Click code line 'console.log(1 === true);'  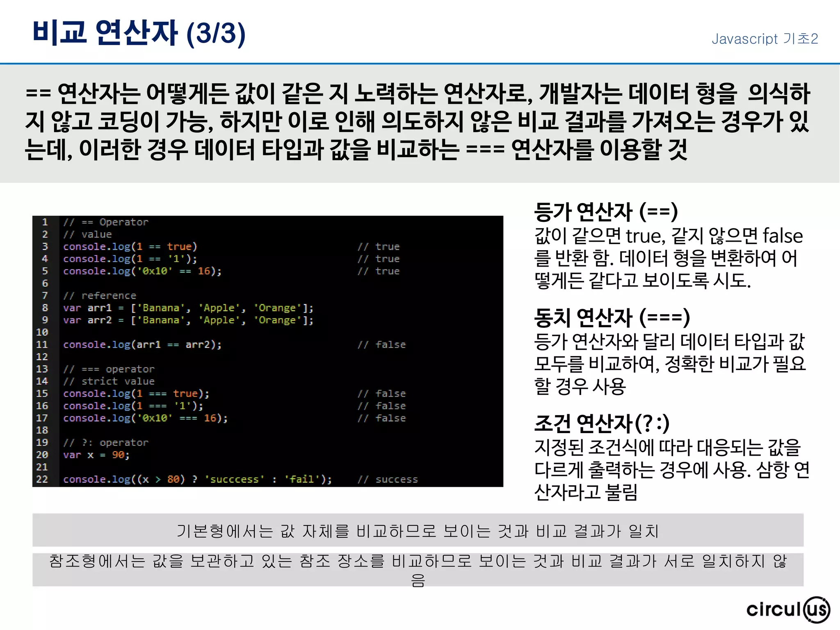[136, 394]
